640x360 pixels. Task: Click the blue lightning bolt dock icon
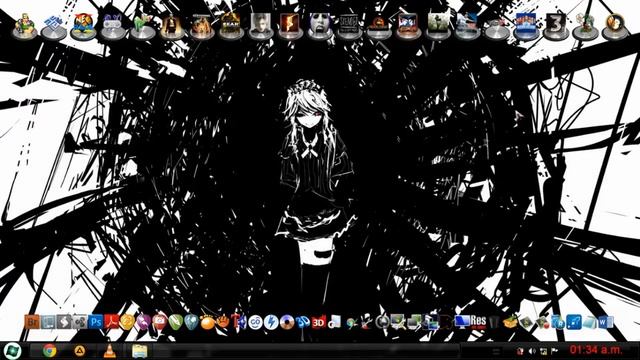(271, 322)
